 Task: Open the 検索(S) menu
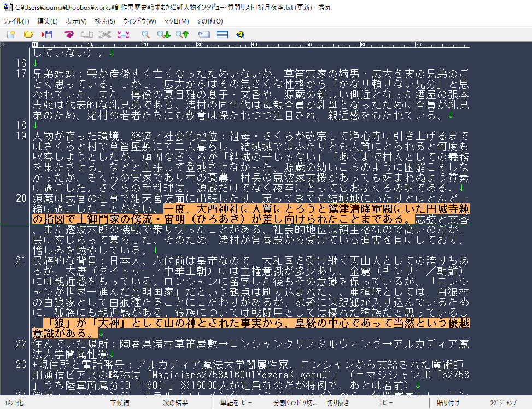click(105, 21)
